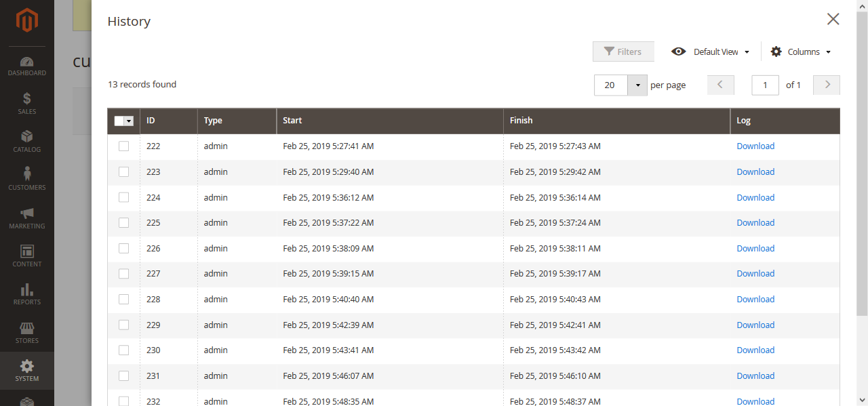This screenshot has width=868, height=406.
Task: Select the checkbox for record 225
Action: [x=123, y=223]
